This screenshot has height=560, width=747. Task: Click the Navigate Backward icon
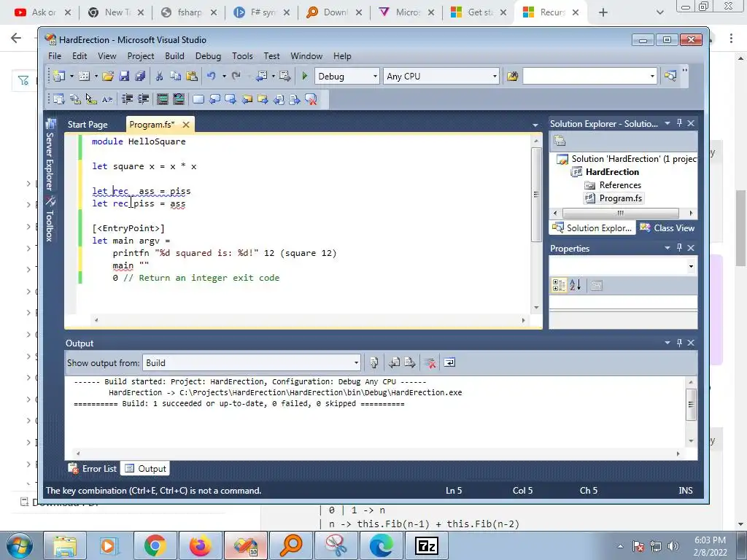pos(262,76)
